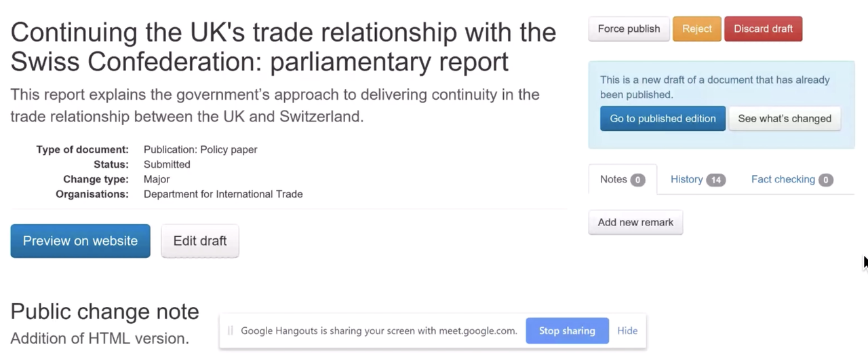
Task: Click the Department for International Trade text
Action: click(x=223, y=195)
